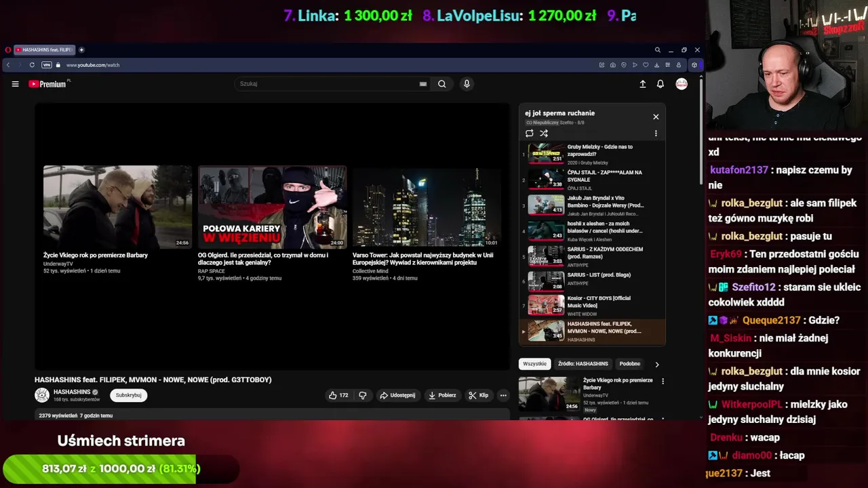868x488 pixels.
Task: Open the three-dot menu of the recommended Vkiego video
Action: [663, 381]
